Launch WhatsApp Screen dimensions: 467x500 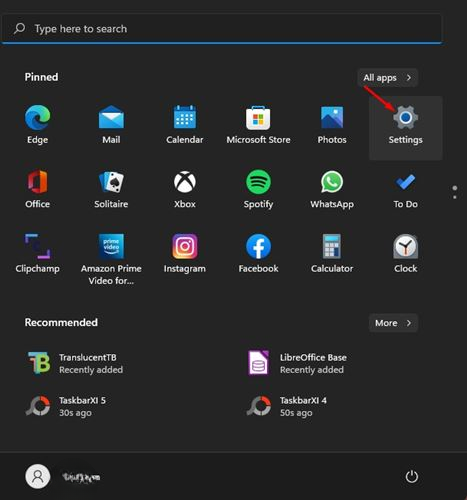pos(332,189)
